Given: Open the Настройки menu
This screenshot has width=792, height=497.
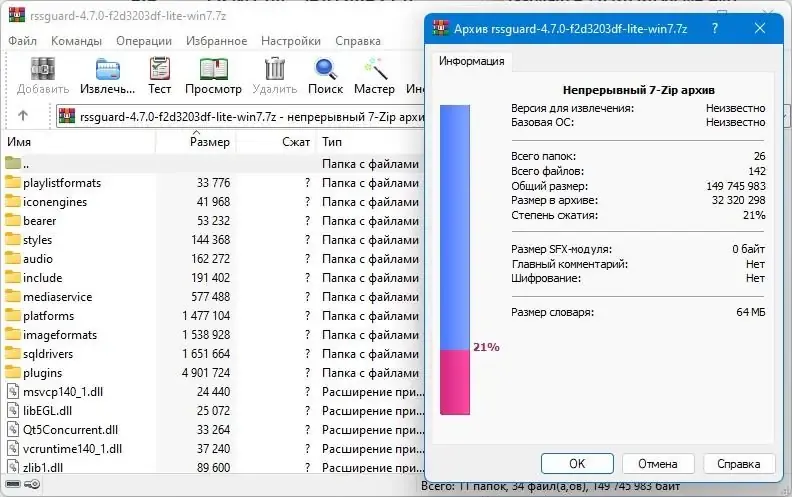Looking at the screenshot, I should point(291,41).
